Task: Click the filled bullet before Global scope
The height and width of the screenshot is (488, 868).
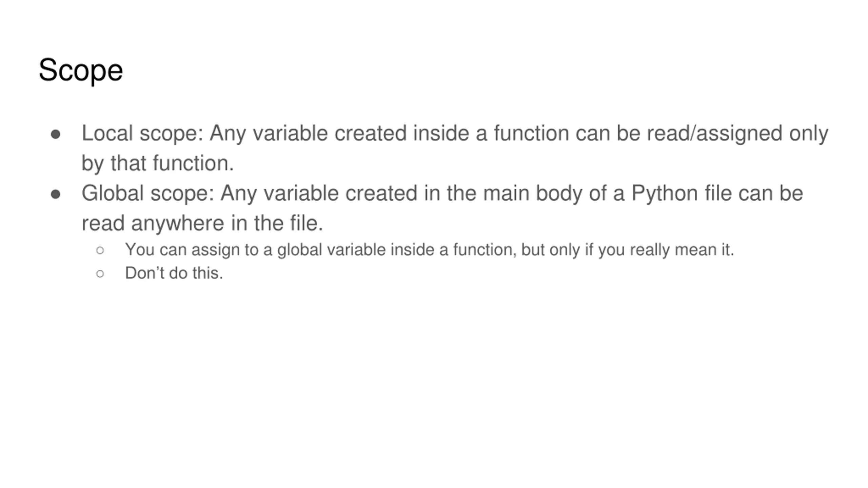Action: [56, 195]
